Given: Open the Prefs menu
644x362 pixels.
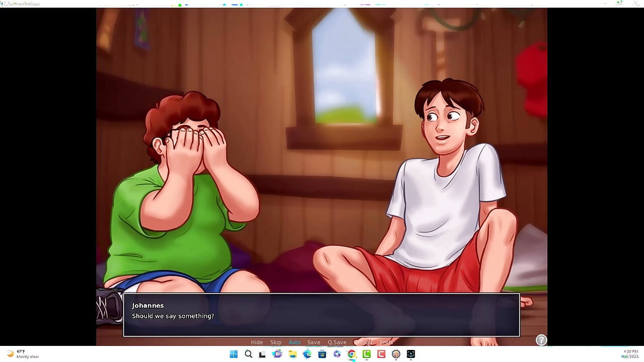Looking at the screenshot, I should [386, 342].
